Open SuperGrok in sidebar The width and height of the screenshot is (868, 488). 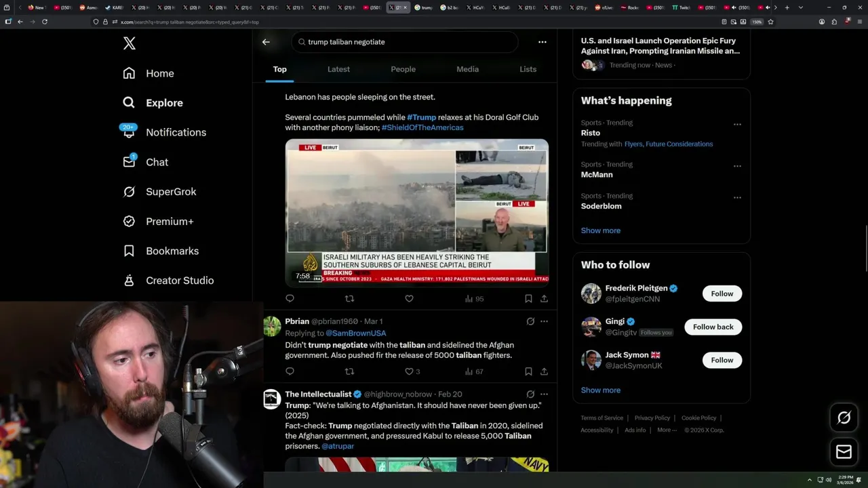159,192
